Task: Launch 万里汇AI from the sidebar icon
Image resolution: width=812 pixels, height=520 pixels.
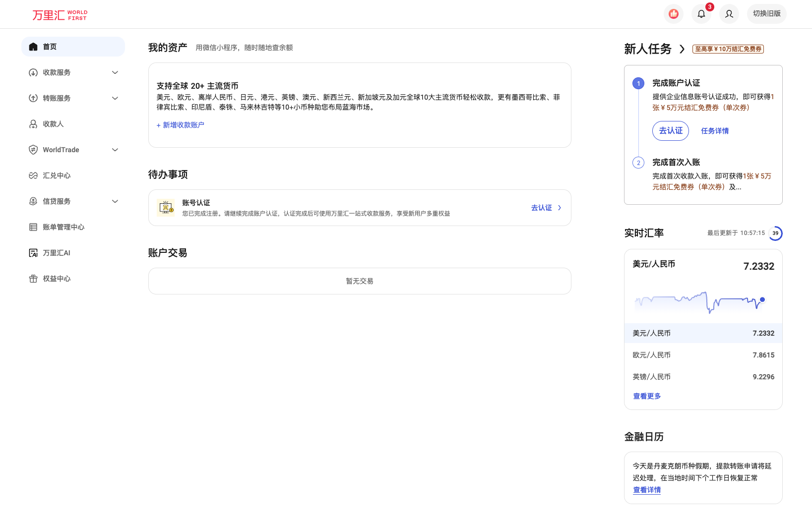Action: tap(33, 253)
